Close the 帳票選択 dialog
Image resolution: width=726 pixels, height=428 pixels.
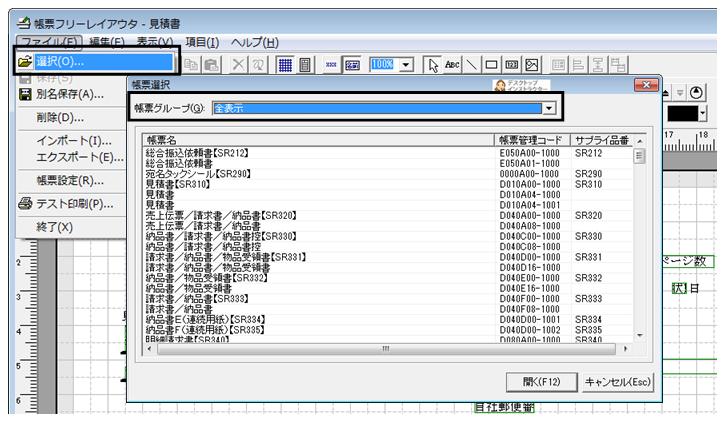pyautogui.click(x=646, y=85)
